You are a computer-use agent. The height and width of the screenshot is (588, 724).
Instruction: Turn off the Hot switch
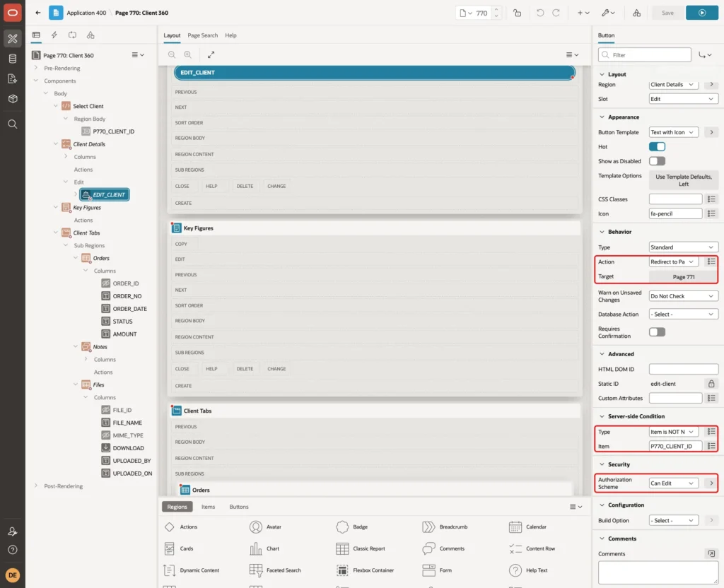[x=657, y=147]
